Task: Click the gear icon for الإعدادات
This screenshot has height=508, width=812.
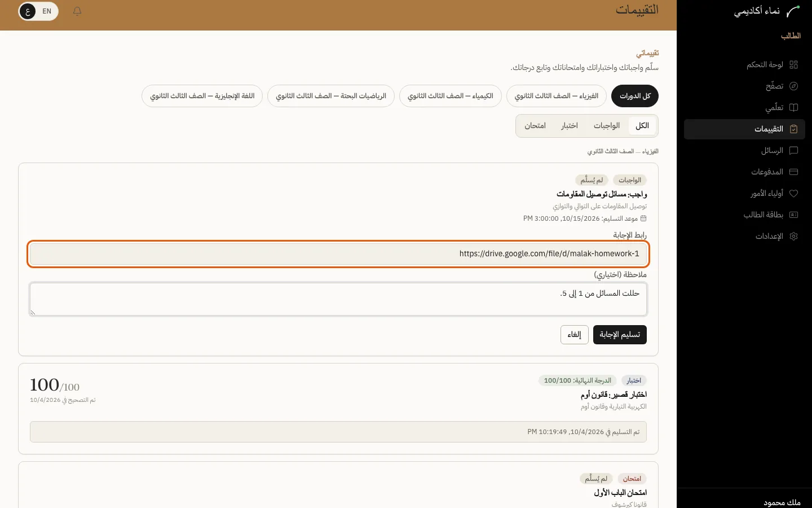Action: click(x=794, y=237)
